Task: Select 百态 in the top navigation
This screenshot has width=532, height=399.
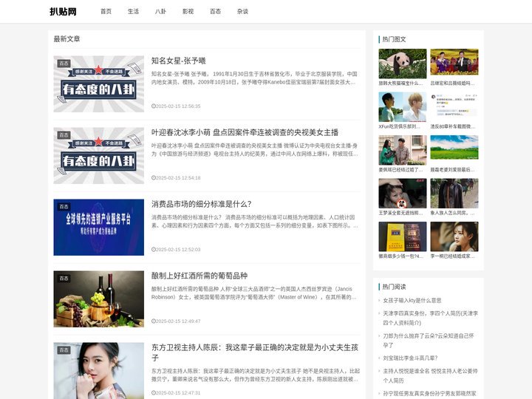Action: pos(216,12)
